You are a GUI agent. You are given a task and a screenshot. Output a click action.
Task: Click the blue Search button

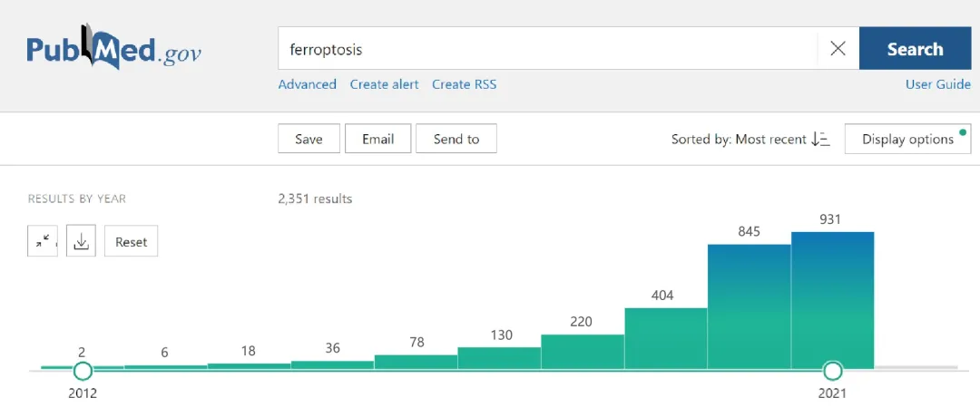915,48
